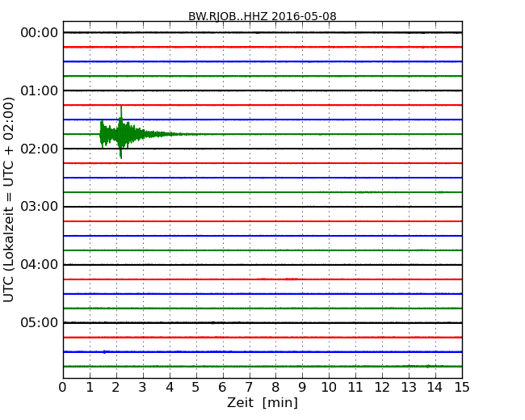Click the 04:00 time tick label
Image resolution: width=525 pixels, height=420 pixels.
40,265
